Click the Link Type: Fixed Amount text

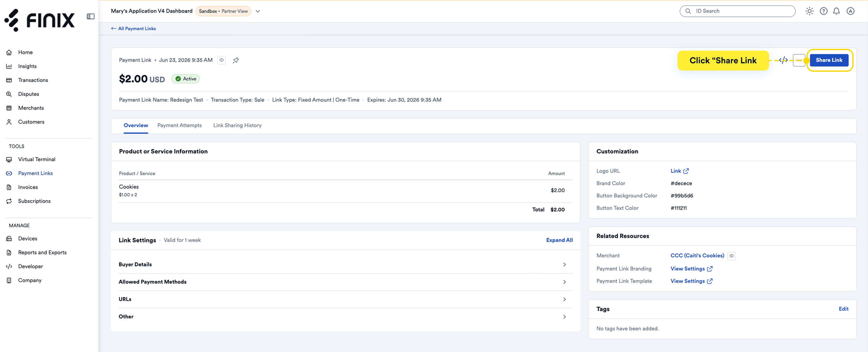tap(316, 100)
